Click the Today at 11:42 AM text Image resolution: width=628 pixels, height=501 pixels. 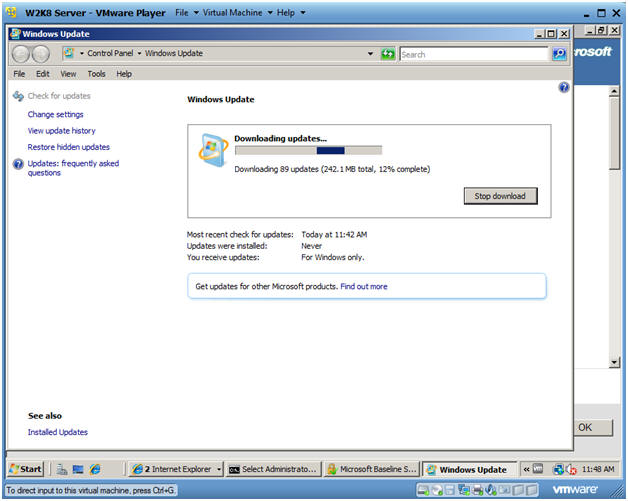click(x=334, y=235)
